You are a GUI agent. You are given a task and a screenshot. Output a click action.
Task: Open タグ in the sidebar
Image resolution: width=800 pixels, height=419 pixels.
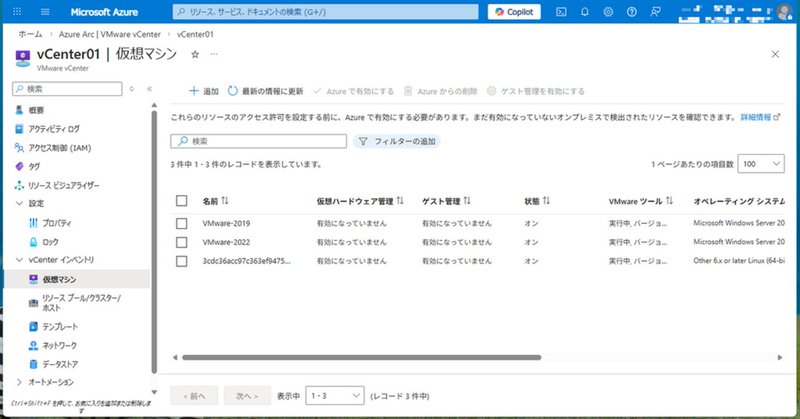point(34,166)
